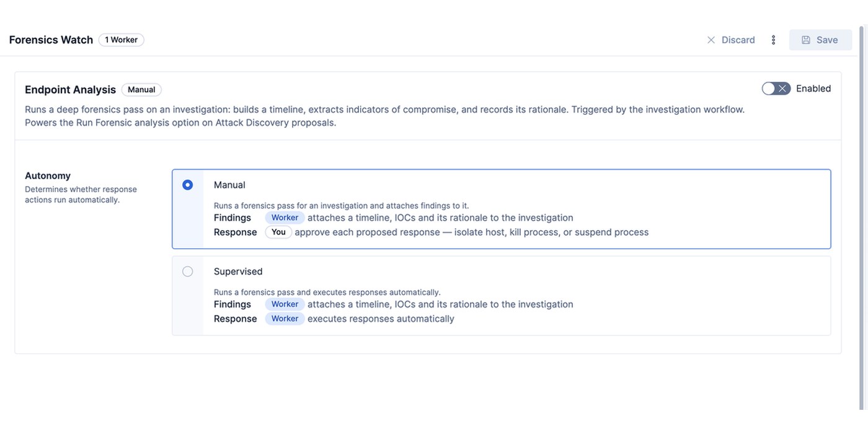Click the Autonomy section label
The width and height of the screenshot is (868, 434).
(x=48, y=175)
